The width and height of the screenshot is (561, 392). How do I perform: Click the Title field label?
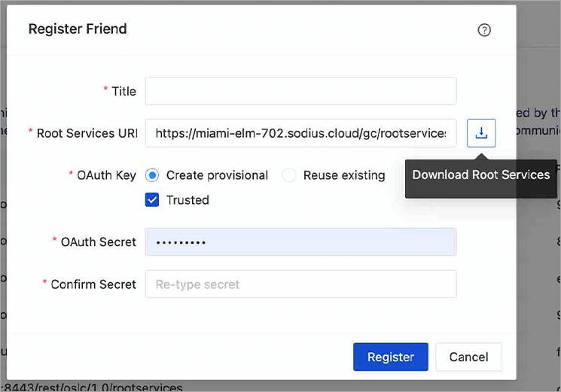(123, 91)
